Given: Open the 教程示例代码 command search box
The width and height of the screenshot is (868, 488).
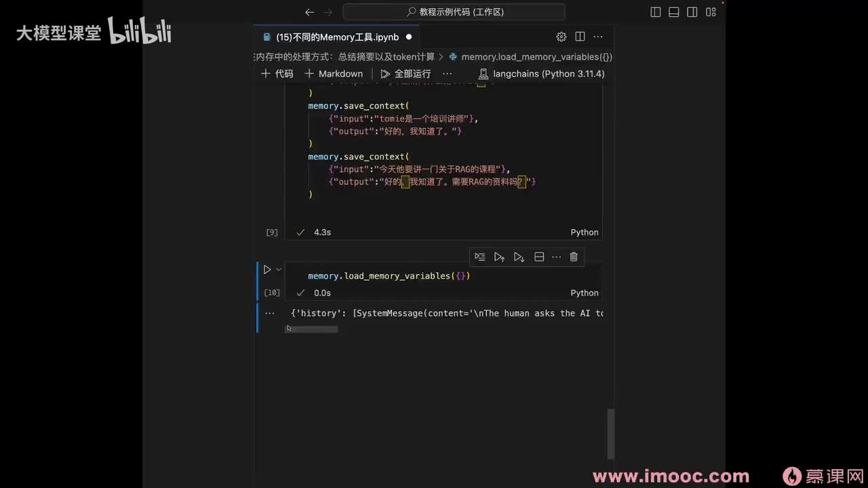Looking at the screenshot, I should coord(454,12).
